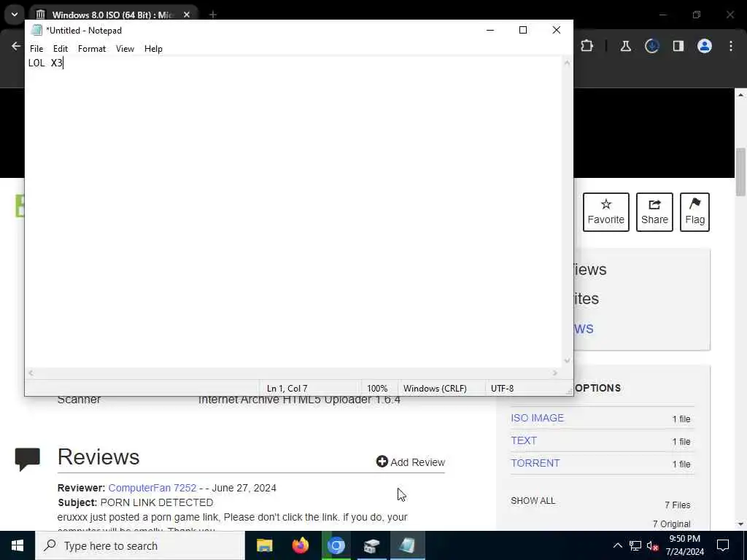Screen dimensions: 747x560
Task: Open the Windows Start menu
Action: click(x=18, y=545)
